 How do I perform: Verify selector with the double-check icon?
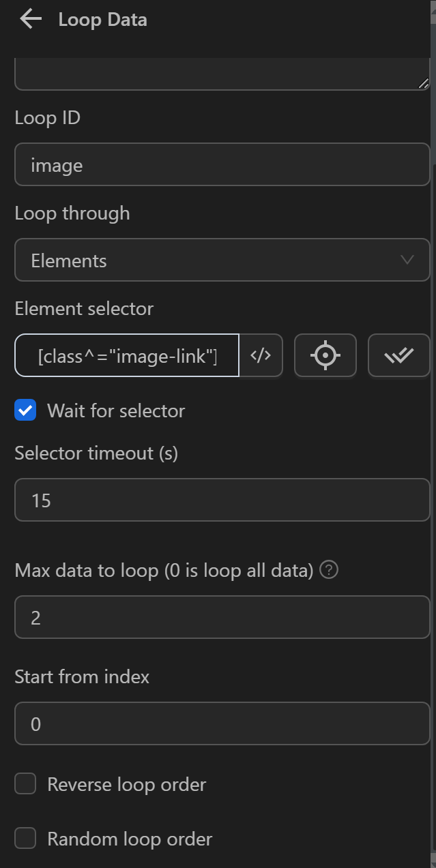(398, 355)
